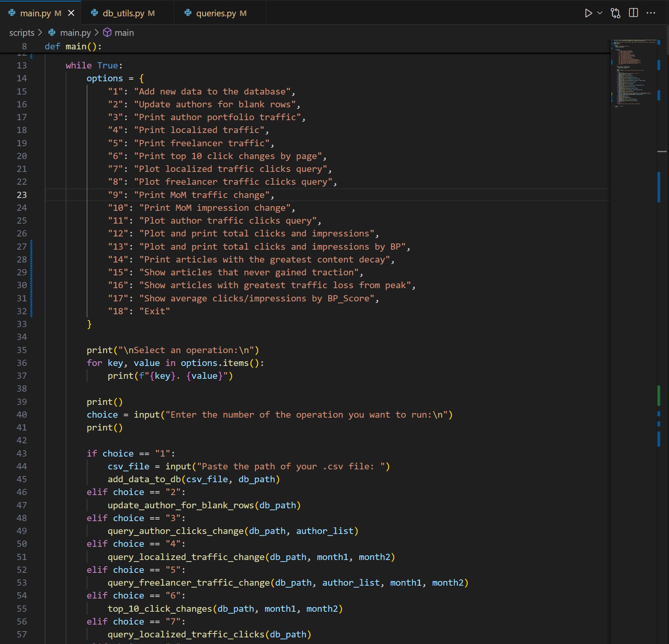Click the Python icon on queries.py tab
This screenshot has height=644, width=669.
[188, 13]
